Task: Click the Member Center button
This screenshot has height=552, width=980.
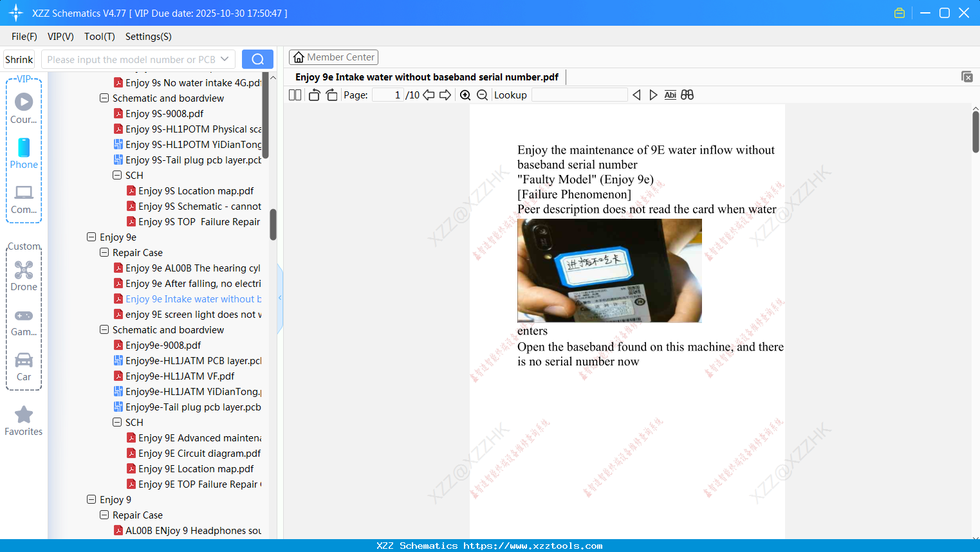Action: pyautogui.click(x=333, y=57)
